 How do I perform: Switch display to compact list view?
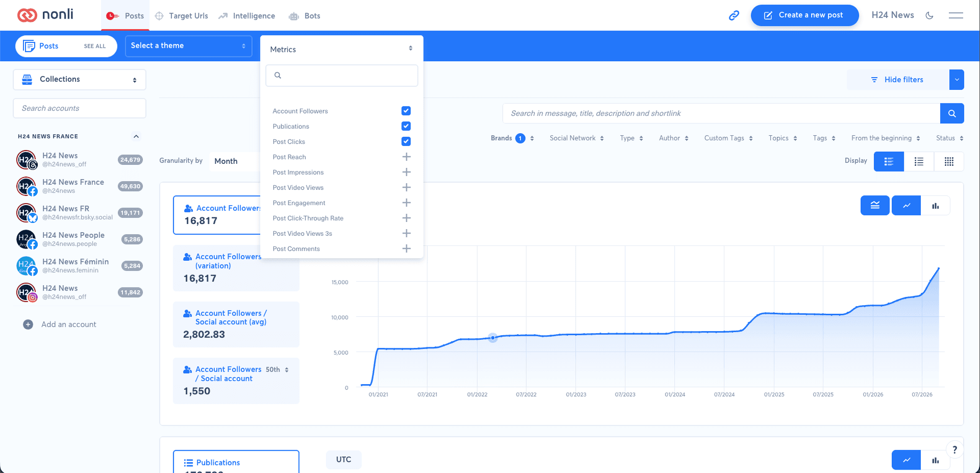[x=919, y=161]
